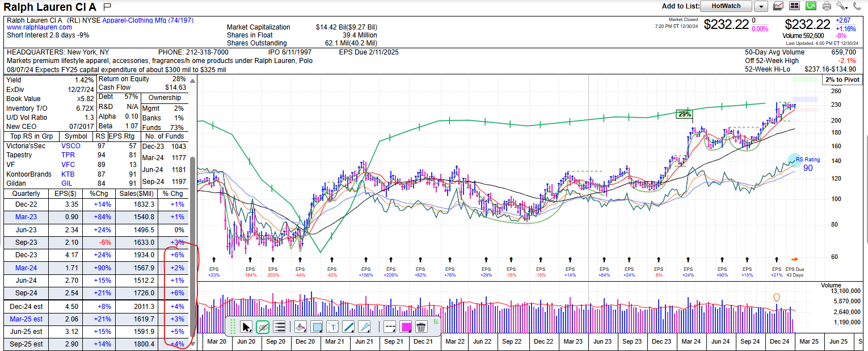Click the Dec-23 quarterly row label

pyautogui.click(x=25, y=255)
